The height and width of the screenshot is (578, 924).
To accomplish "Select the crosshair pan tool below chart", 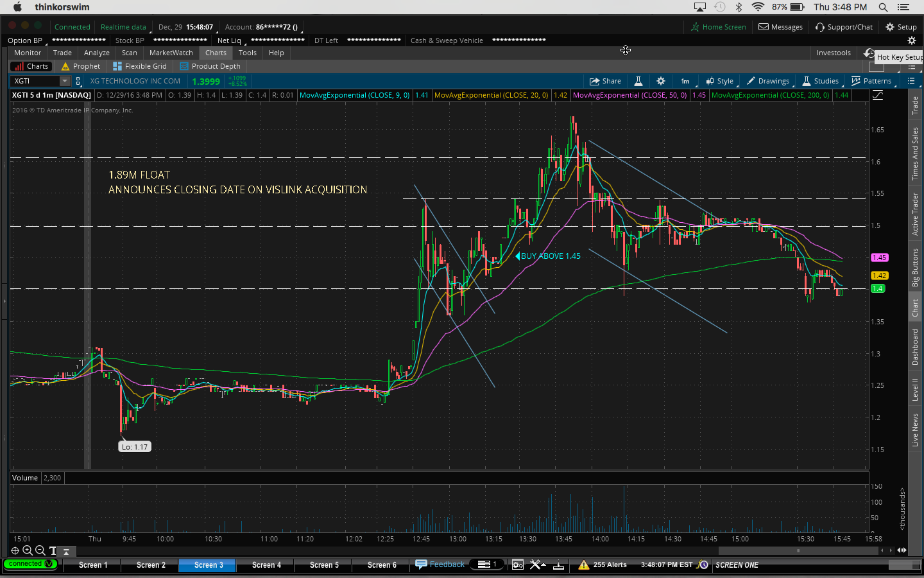I will click(x=15, y=550).
